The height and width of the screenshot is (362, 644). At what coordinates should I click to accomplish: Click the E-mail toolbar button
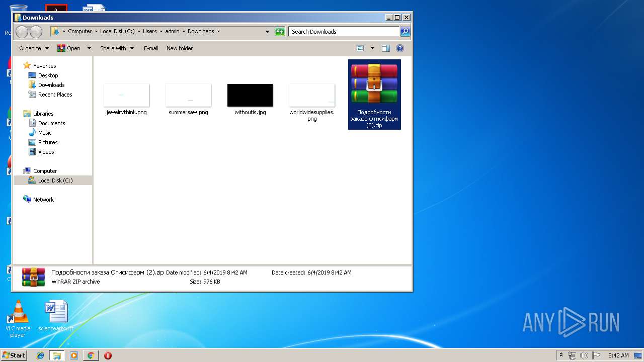(151, 48)
